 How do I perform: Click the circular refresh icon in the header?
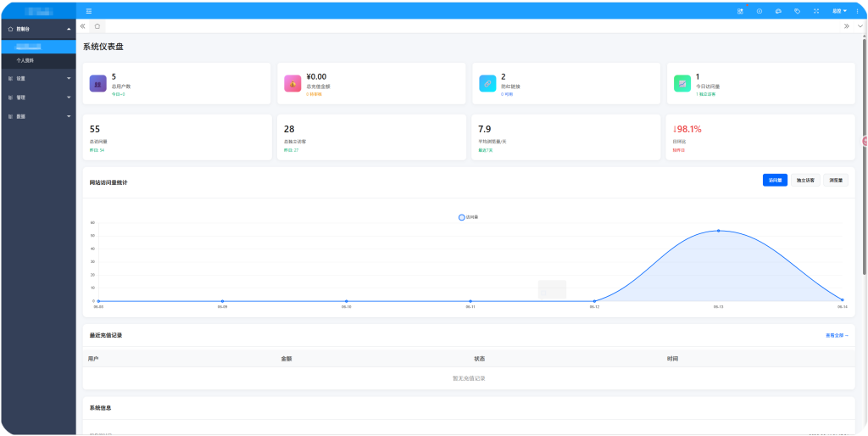point(759,11)
